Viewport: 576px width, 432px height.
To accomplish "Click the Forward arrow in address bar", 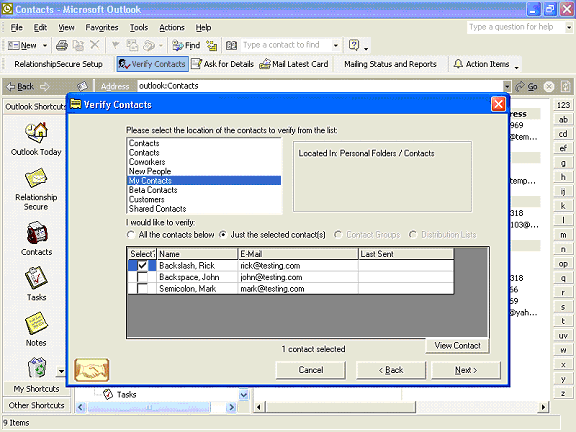I will [44, 87].
